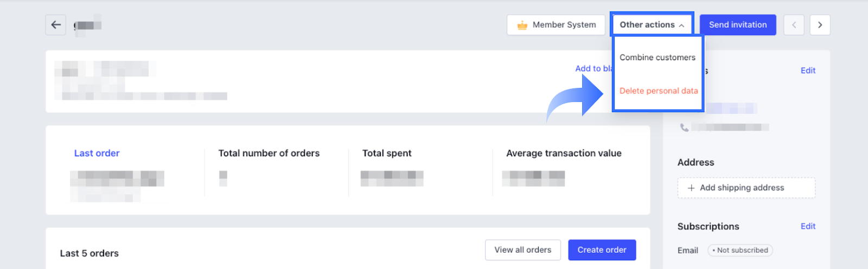
Task: Click the Average transaction value statistic
Action: [x=564, y=153]
